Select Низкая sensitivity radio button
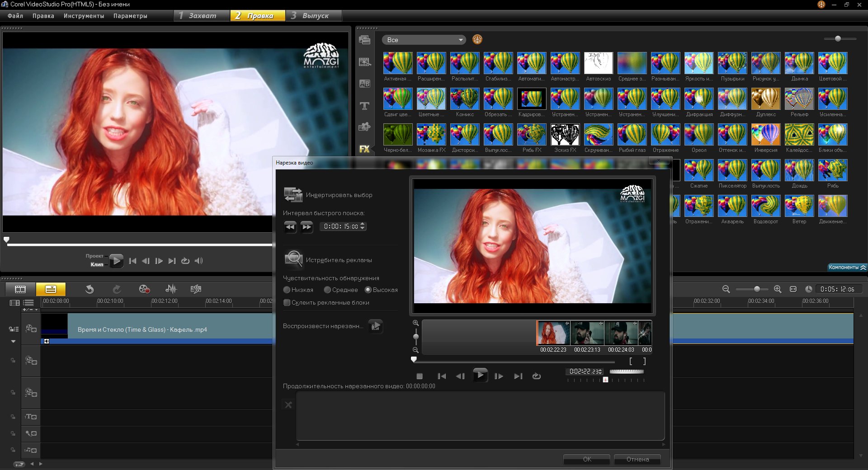 [287, 290]
